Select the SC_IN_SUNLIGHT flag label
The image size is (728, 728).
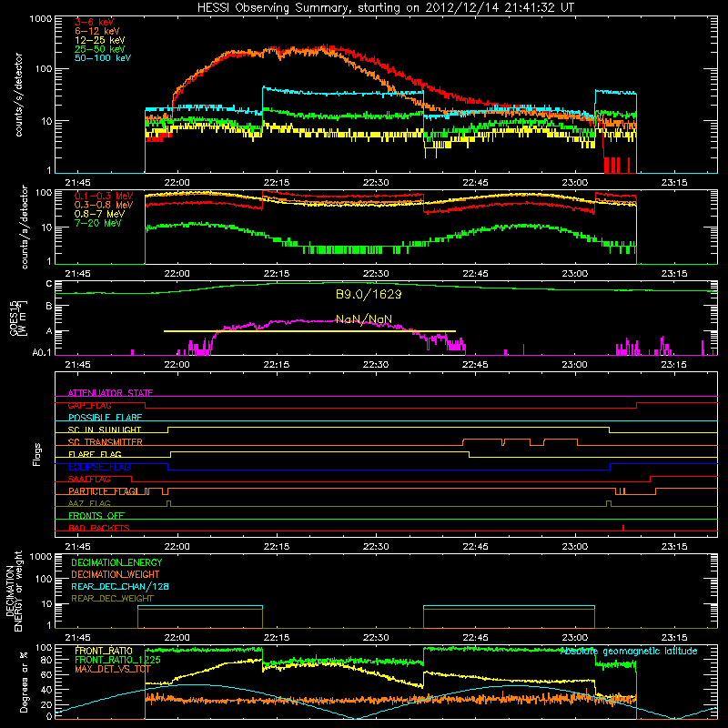click(105, 430)
